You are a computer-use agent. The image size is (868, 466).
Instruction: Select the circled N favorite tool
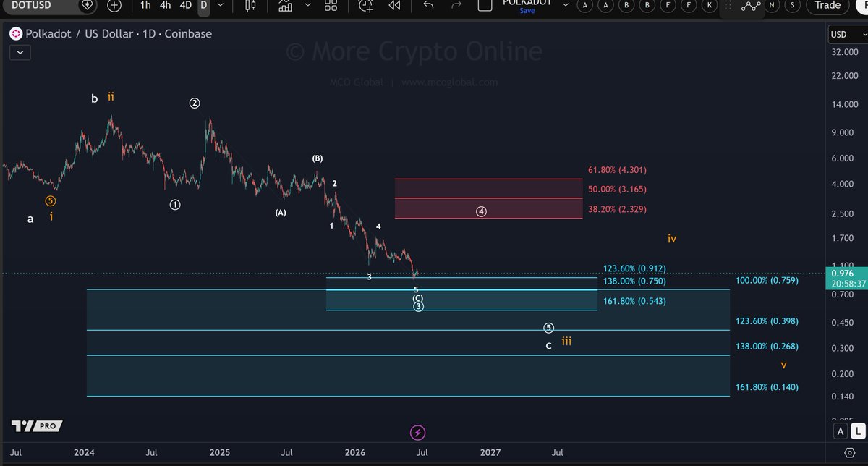click(x=773, y=5)
